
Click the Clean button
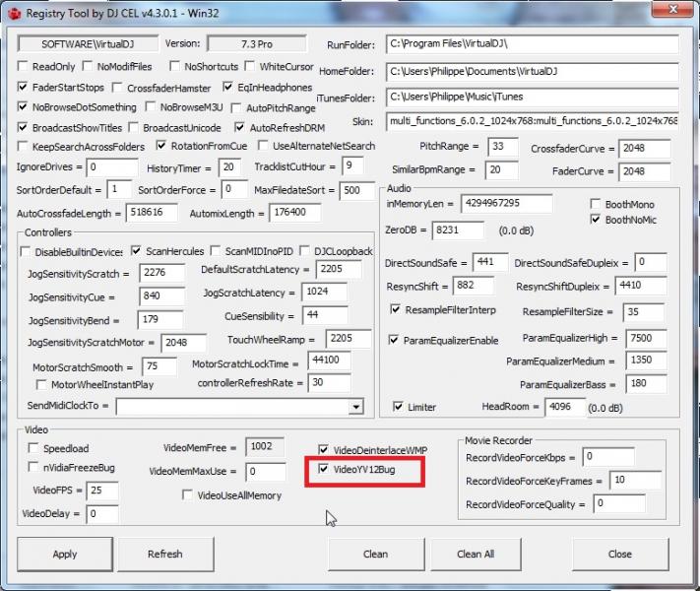pyautogui.click(x=375, y=554)
